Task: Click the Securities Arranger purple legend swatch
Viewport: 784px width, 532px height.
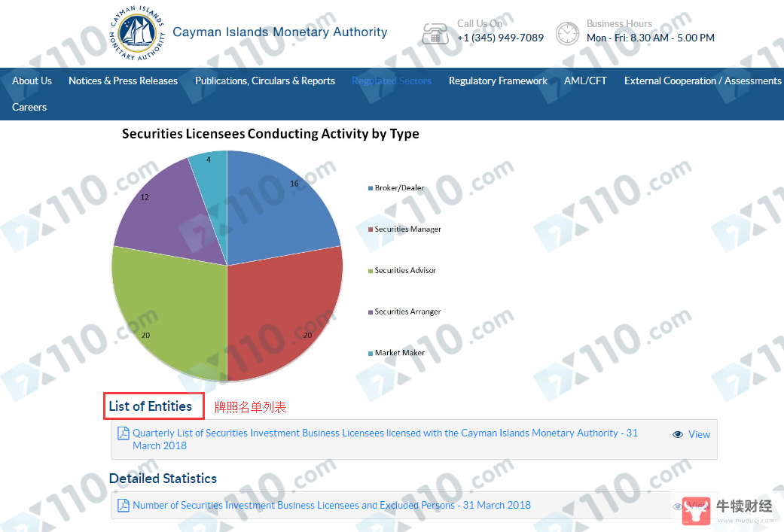Action: coord(371,312)
